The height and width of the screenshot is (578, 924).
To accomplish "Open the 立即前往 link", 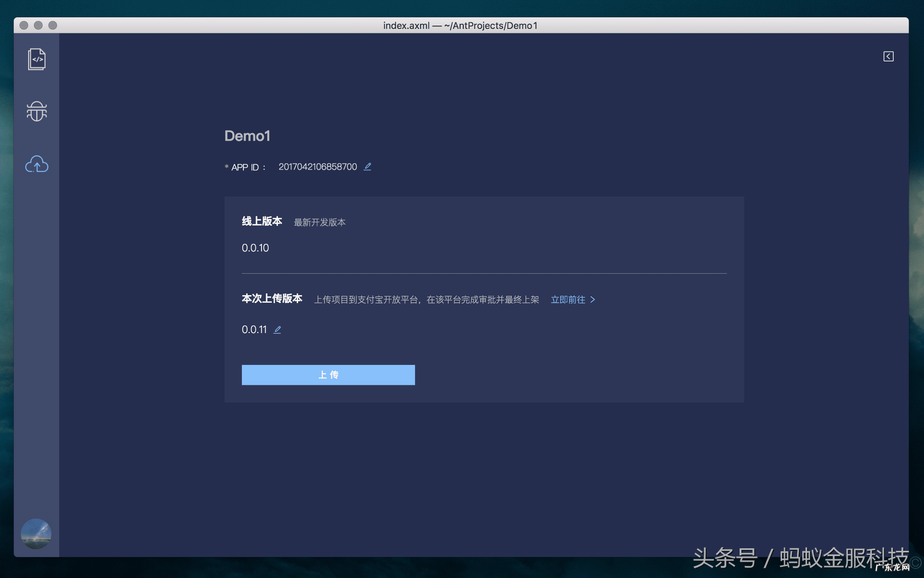I will click(x=568, y=299).
